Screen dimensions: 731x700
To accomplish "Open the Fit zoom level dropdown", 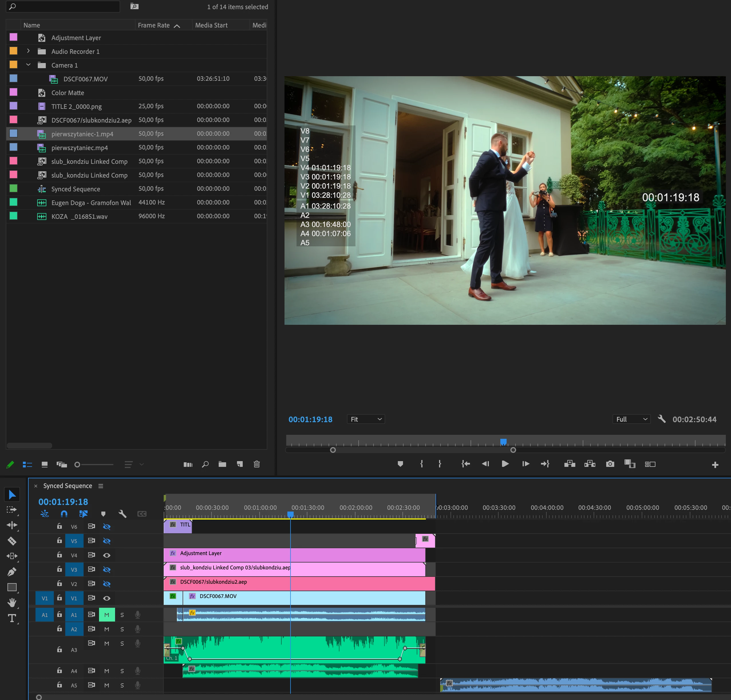I will [x=365, y=419].
